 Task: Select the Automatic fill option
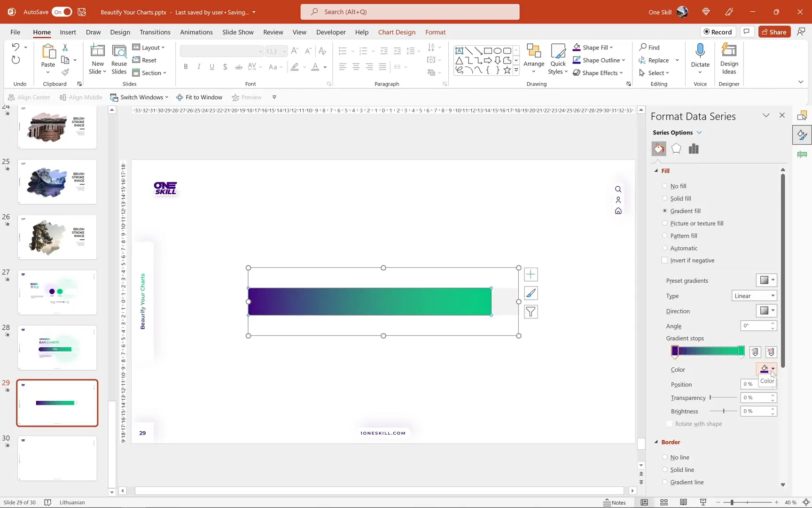click(680, 248)
